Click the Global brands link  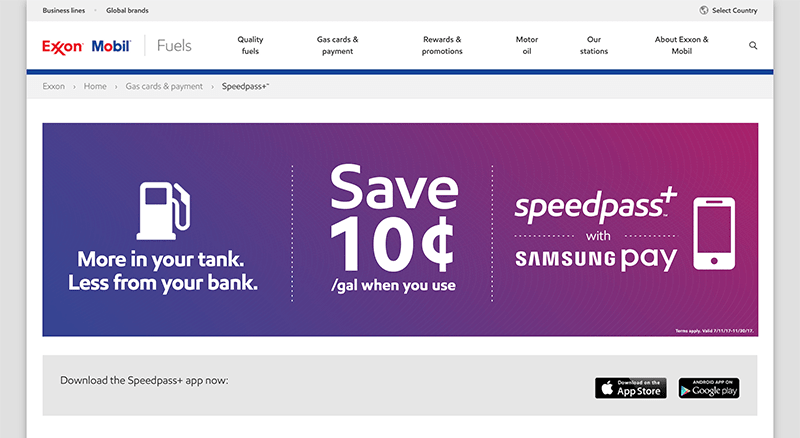point(127,10)
